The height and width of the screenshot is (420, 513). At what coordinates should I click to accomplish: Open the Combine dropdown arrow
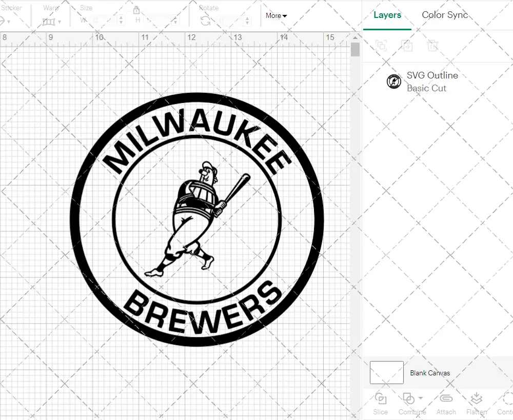click(421, 398)
